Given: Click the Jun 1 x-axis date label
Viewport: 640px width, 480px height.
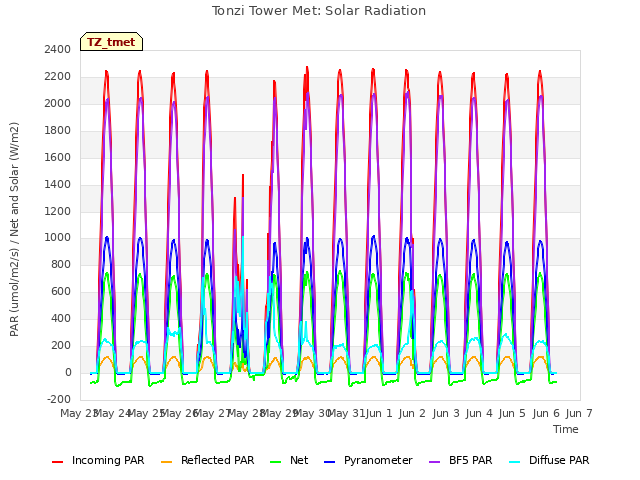Looking at the screenshot, I should pyautogui.click(x=379, y=413).
